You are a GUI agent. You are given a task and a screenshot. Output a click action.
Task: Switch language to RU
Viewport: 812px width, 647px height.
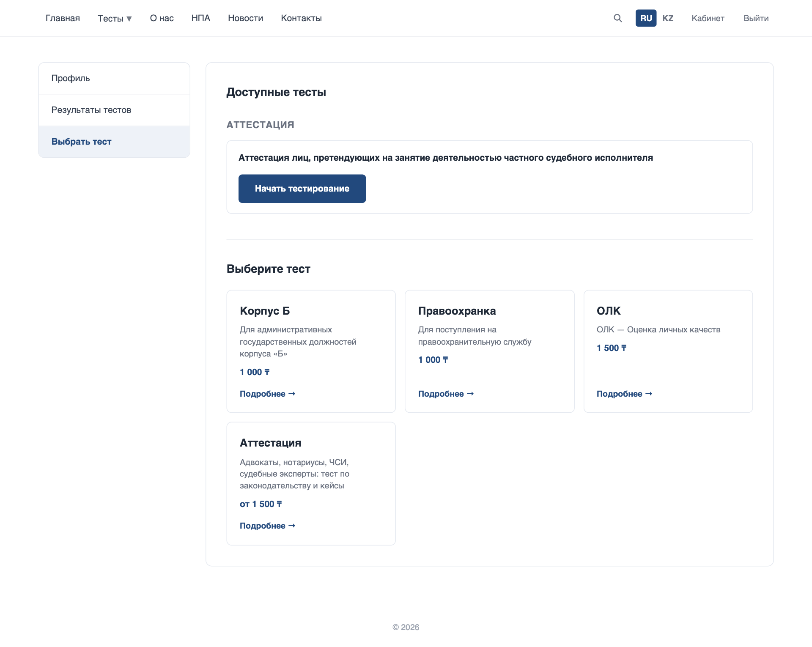646,18
